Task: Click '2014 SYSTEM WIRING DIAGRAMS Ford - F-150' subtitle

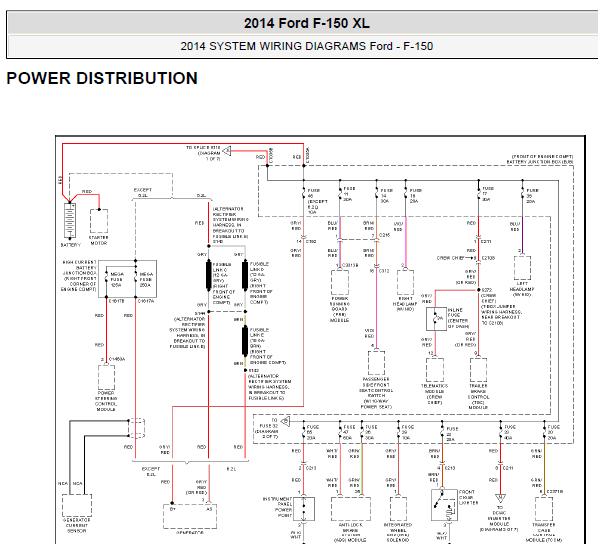Action: click(x=307, y=46)
